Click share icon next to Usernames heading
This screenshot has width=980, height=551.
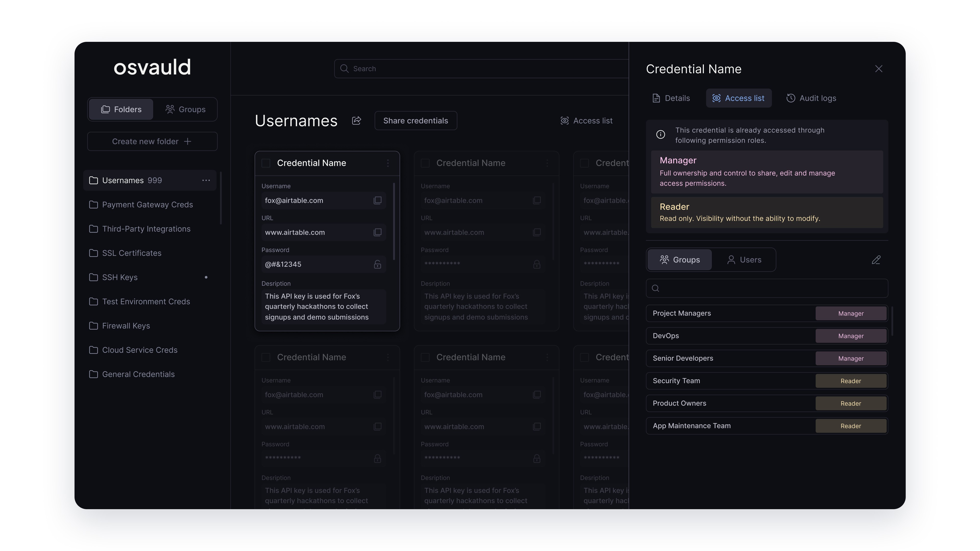pyautogui.click(x=357, y=121)
